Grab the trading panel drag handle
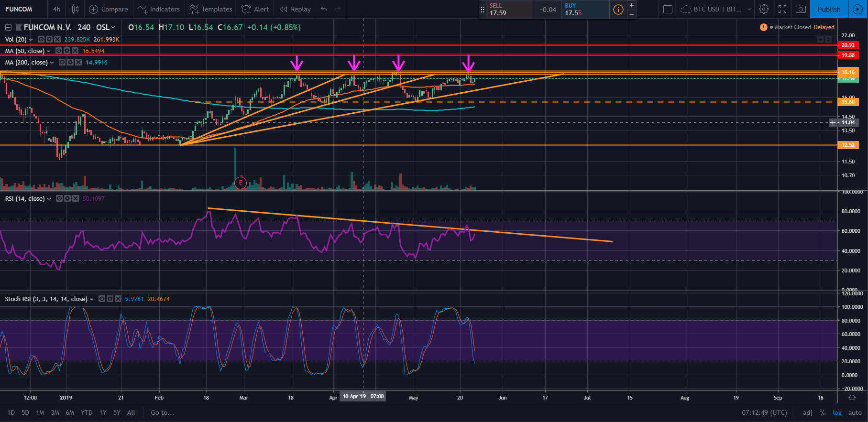 click(x=483, y=10)
